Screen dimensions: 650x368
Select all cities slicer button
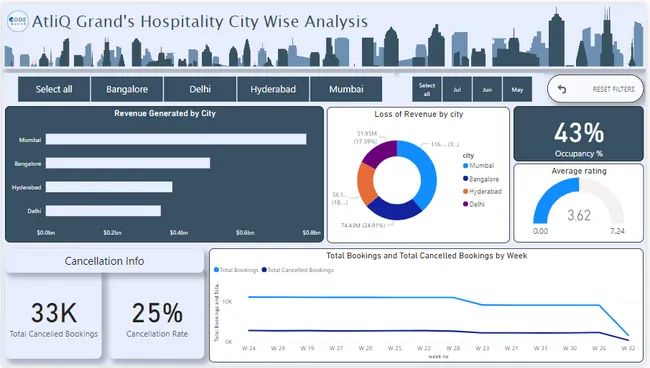click(54, 89)
